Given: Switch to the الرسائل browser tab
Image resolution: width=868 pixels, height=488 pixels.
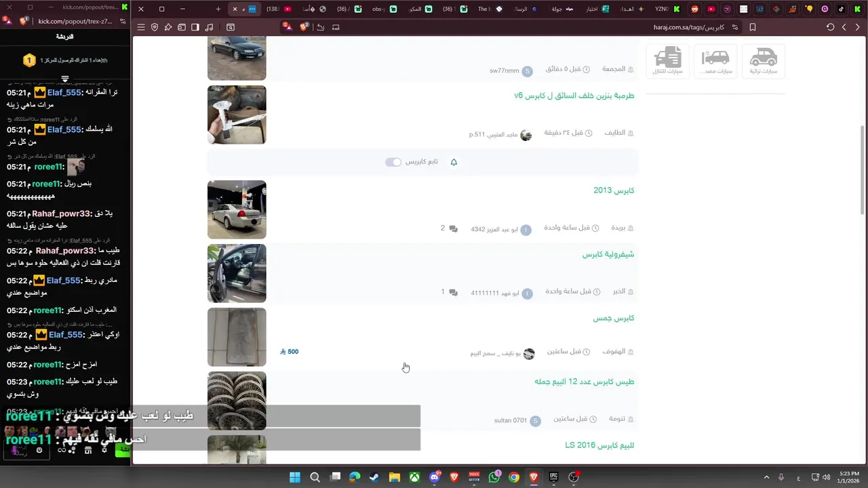Looking at the screenshot, I should point(525,9).
